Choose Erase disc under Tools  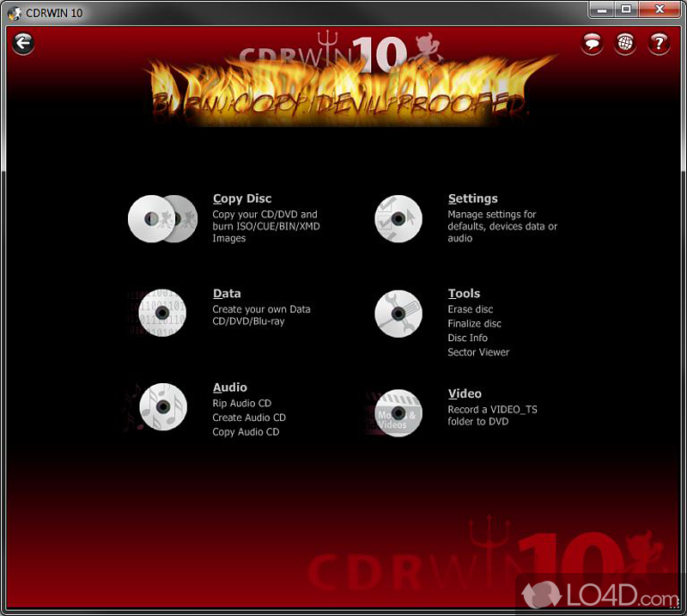(470, 309)
